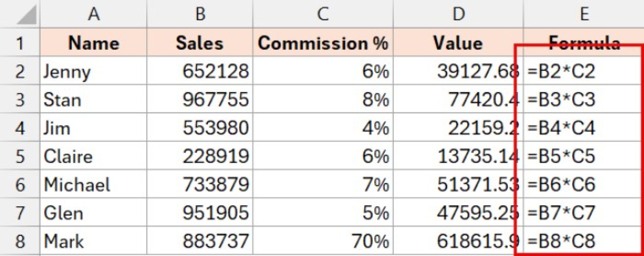The image size is (644, 256).
Task: Select the cell containing Michael
Action: pyautogui.click(x=93, y=184)
